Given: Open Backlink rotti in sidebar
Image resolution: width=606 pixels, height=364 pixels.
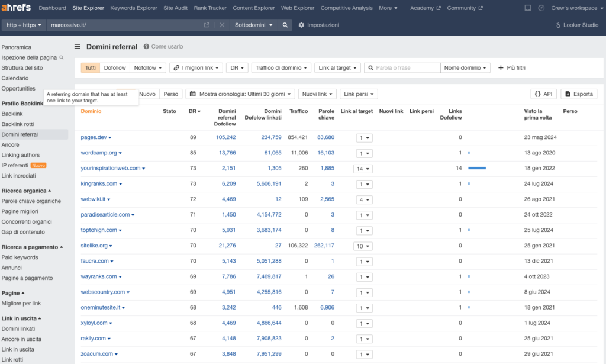Looking at the screenshot, I should pyautogui.click(x=18, y=124).
